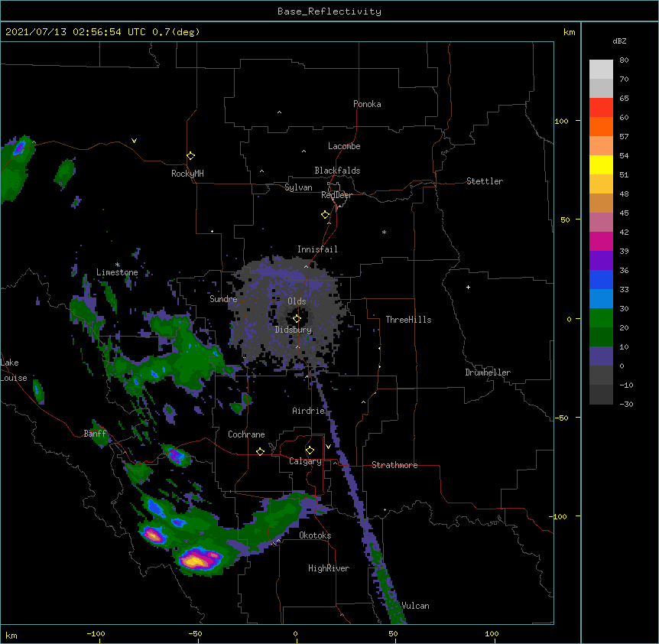
Task: Click the -30 value at the legend bottom
Action: click(626, 404)
